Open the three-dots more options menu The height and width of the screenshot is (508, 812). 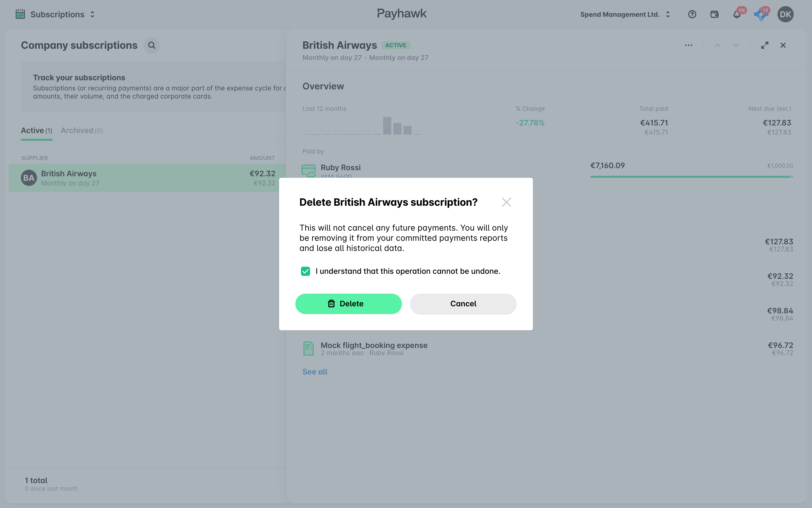pos(688,45)
